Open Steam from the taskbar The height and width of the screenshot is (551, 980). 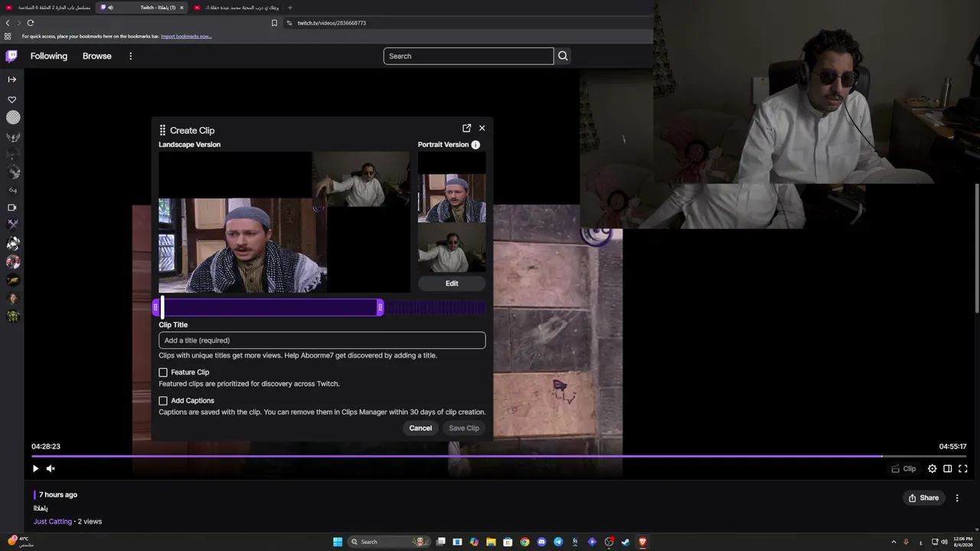click(626, 542)
